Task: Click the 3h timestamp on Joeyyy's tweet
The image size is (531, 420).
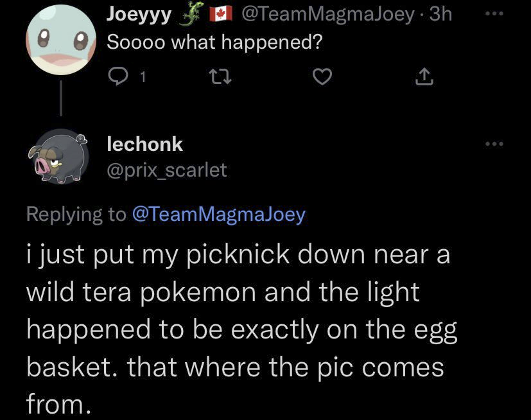Action: point(440,14)
